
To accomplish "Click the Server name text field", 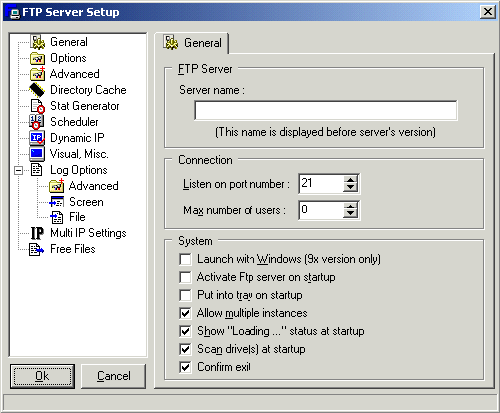I will 326,110.
